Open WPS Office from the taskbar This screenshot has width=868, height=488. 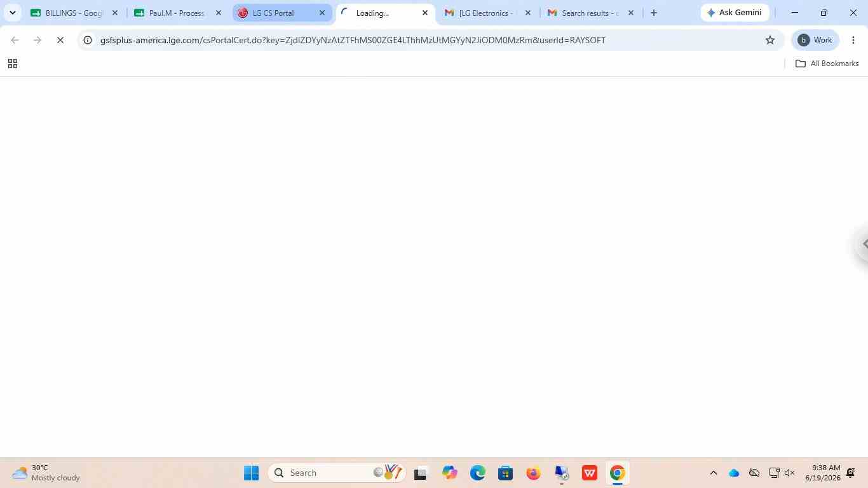[590, 473]
